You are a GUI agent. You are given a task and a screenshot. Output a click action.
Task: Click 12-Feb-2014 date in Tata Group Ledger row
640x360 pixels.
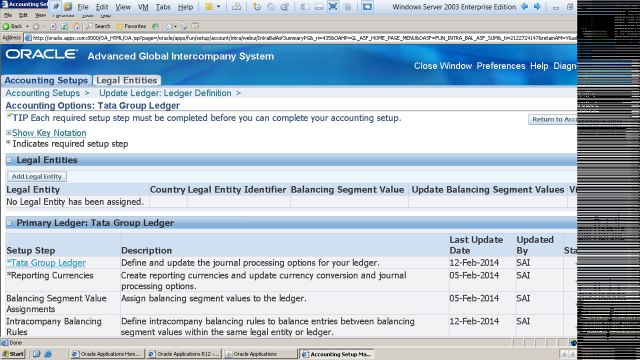pyautogui.click(x=474, y=263)
